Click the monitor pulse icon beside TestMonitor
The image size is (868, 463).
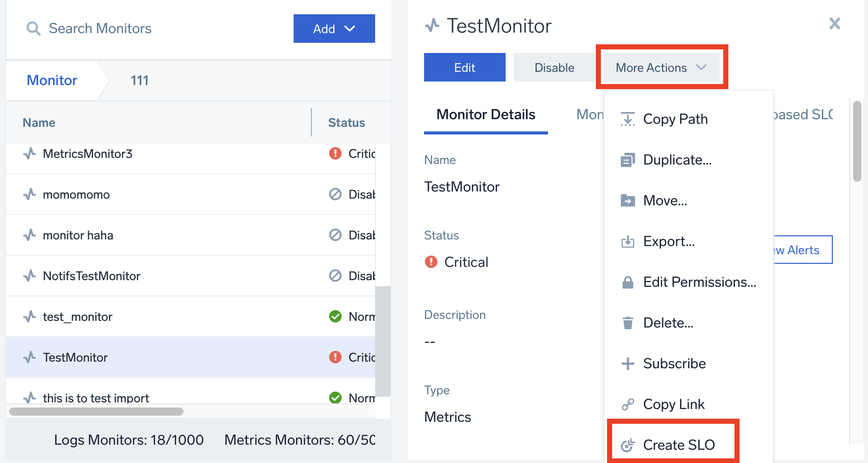point(29,357)
